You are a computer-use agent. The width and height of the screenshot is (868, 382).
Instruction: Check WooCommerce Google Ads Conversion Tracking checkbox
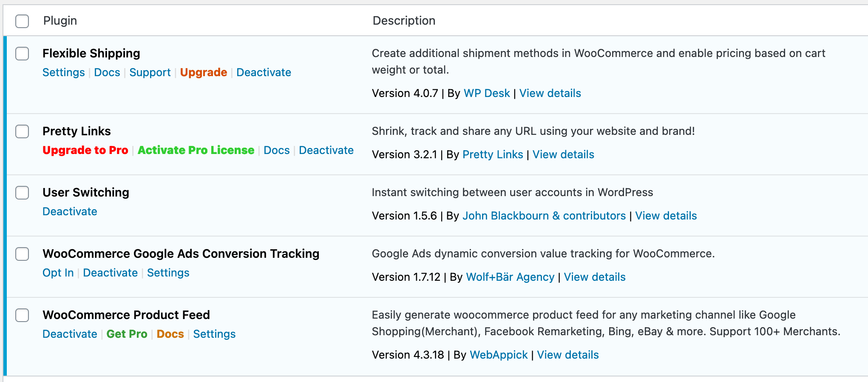(22, 254)
